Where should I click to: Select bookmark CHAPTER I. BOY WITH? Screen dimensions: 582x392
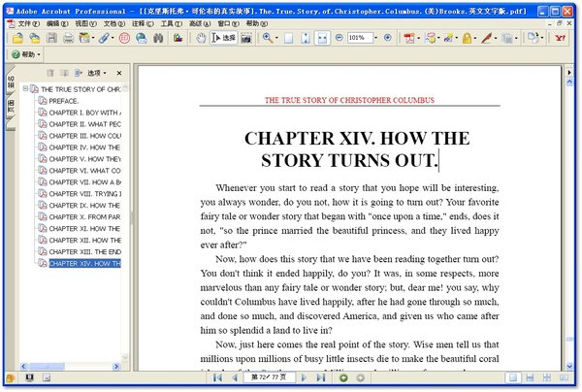(x=85, y=113)
